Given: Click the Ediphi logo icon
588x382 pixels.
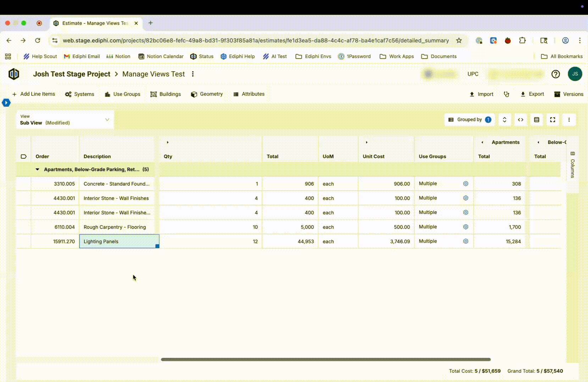Looking at the screenshot, I should point(14,74).
